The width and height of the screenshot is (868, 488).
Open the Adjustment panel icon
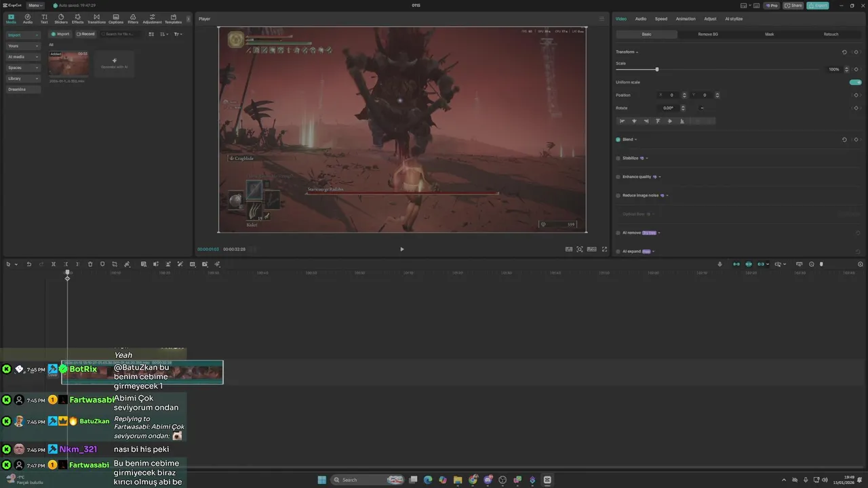[152, 18]
